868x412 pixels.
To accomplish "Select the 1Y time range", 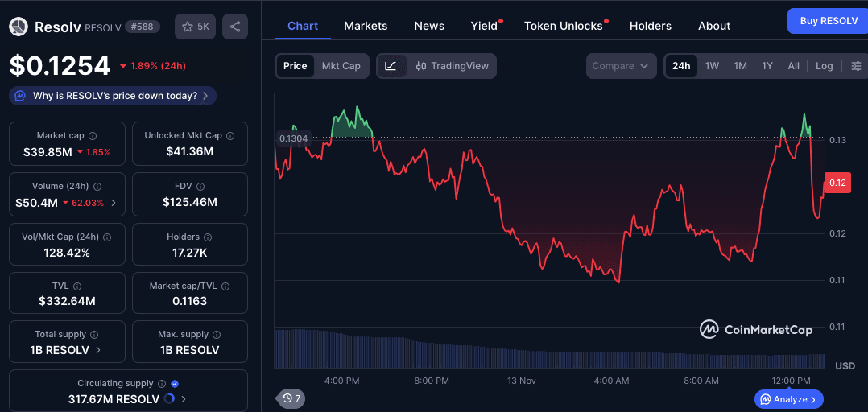I will [x=767, y=66].
